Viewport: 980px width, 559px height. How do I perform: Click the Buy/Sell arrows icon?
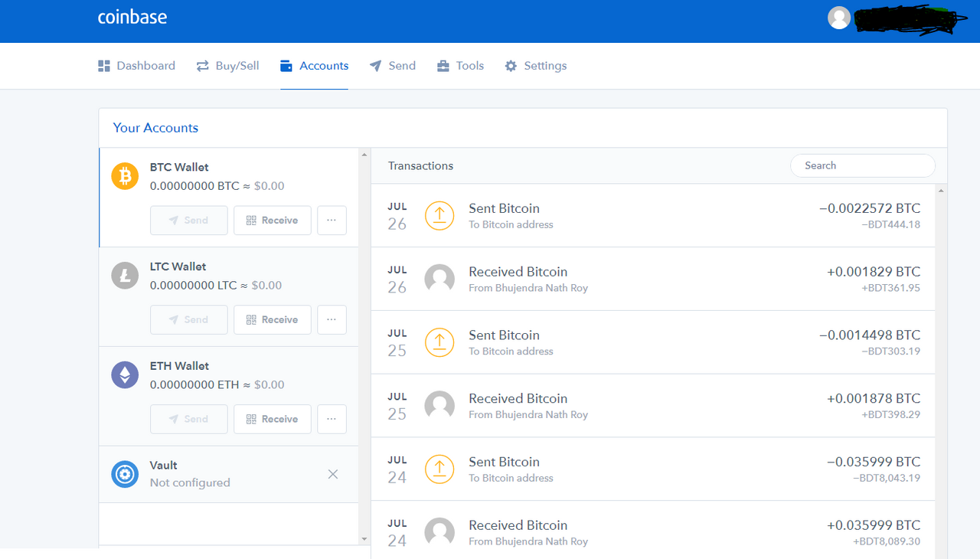click(203, 66)
